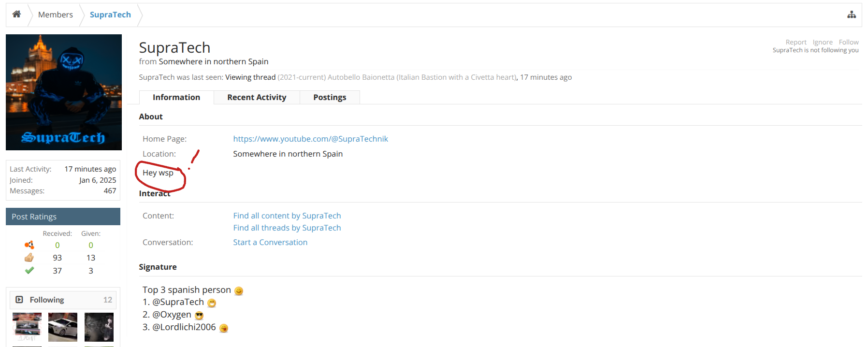Click the SupraTech profile avatar image
Viewport: 868px width, 347px height.
coord(64,92)
